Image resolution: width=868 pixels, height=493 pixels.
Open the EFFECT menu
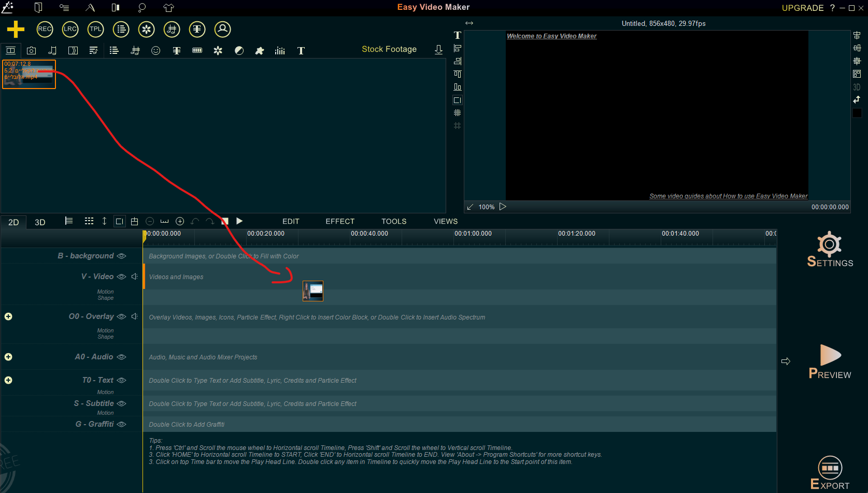(x=340, y=221)
